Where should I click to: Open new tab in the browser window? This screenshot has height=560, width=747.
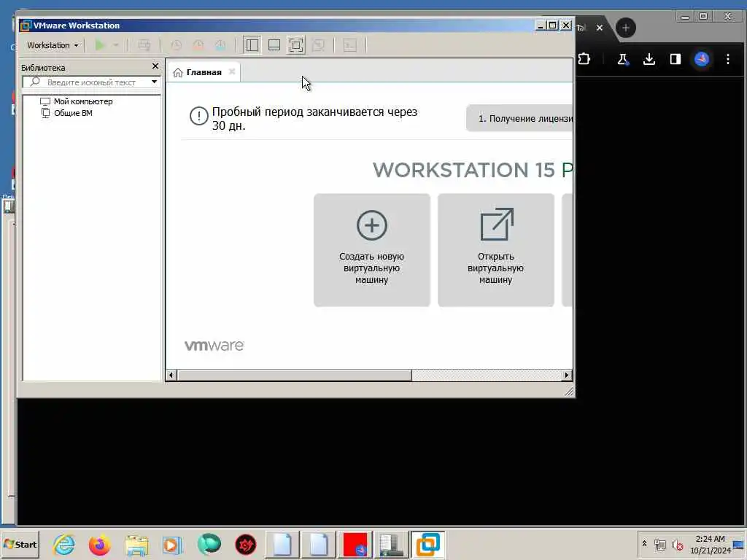pos(625,28)
